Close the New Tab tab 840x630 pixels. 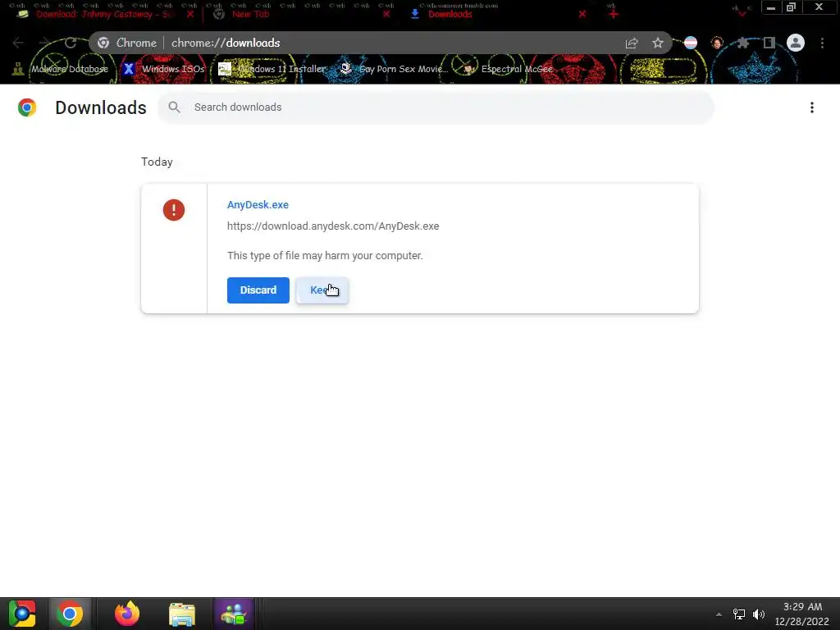(x=386, y=14)
